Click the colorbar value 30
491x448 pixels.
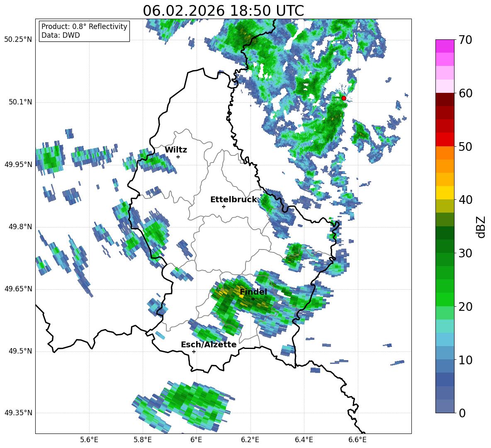coord(465,253)
